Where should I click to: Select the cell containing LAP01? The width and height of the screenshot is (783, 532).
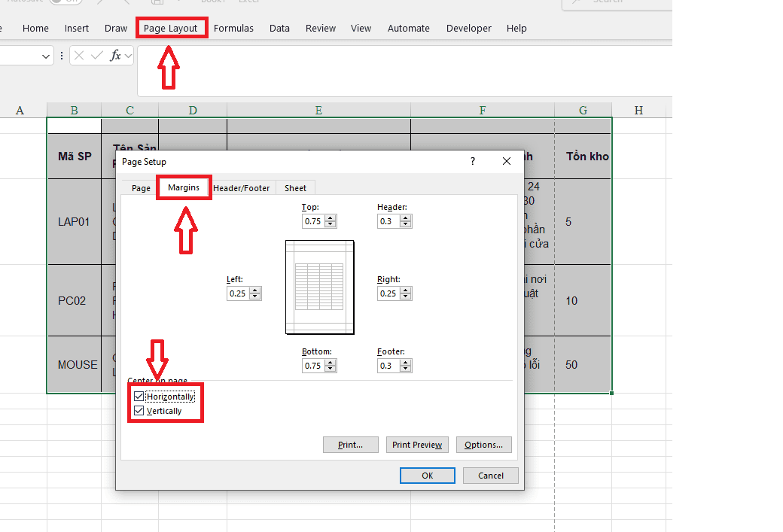point(75,221)
